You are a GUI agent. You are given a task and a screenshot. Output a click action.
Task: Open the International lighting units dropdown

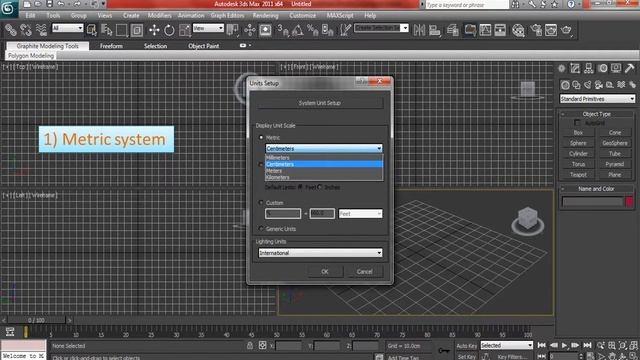click(320, 253)
